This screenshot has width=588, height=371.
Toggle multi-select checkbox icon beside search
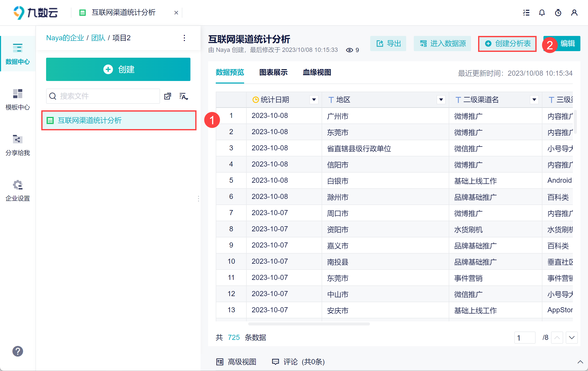(x=168, y=96)
